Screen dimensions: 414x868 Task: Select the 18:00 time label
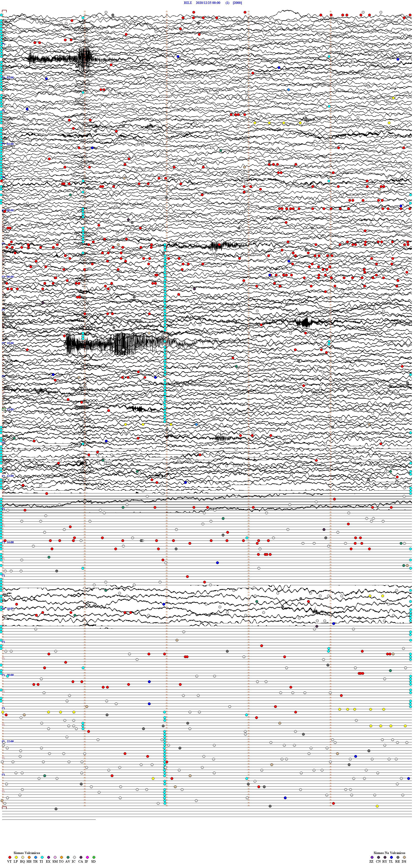(x=10, y=608)
